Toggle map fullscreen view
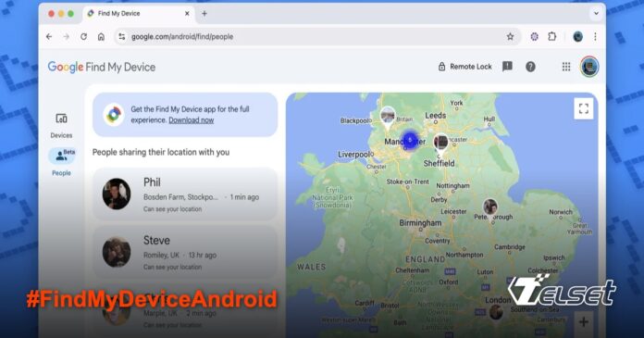Image resolution: width=644 pixels, height=338 pixels. [584, 108]
